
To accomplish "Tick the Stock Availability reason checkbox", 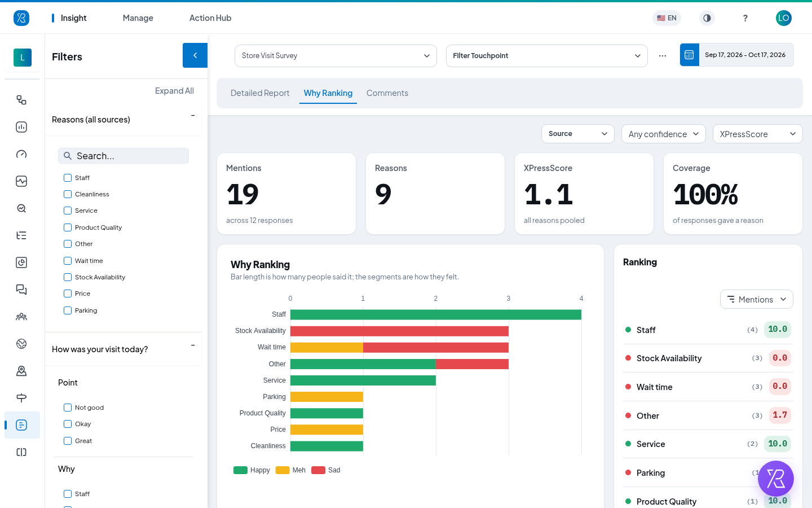I will (68, 277).
